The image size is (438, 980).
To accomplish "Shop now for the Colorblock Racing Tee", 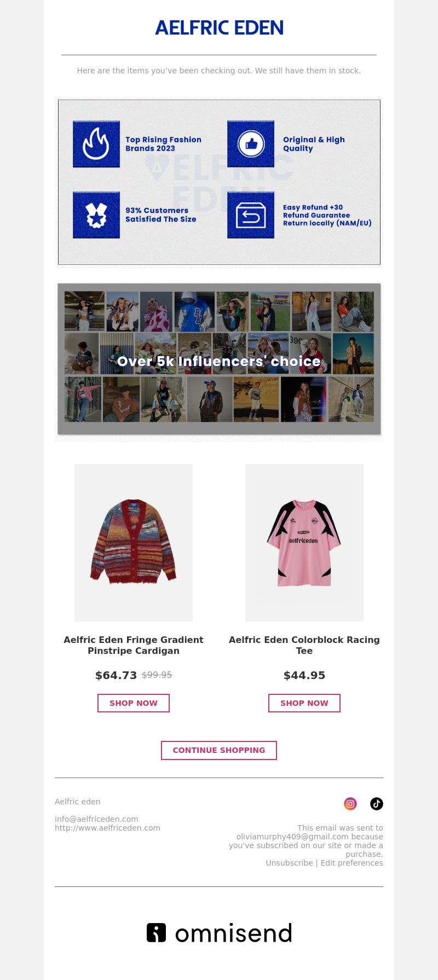I will [304, 703].
